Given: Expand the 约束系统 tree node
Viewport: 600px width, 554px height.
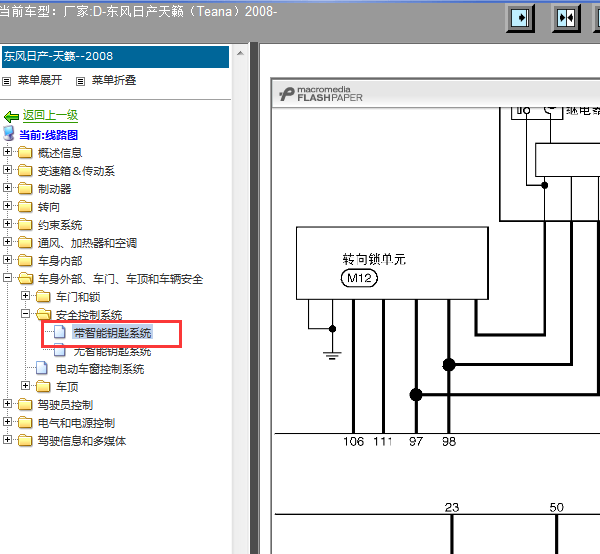Looking at the screenshot, I should click(7, 223).
